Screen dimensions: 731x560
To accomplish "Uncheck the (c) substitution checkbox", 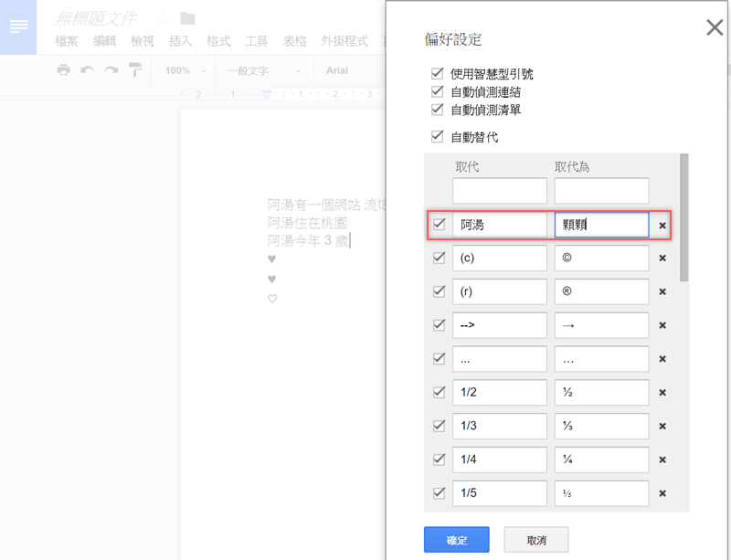I will point(440,258).
